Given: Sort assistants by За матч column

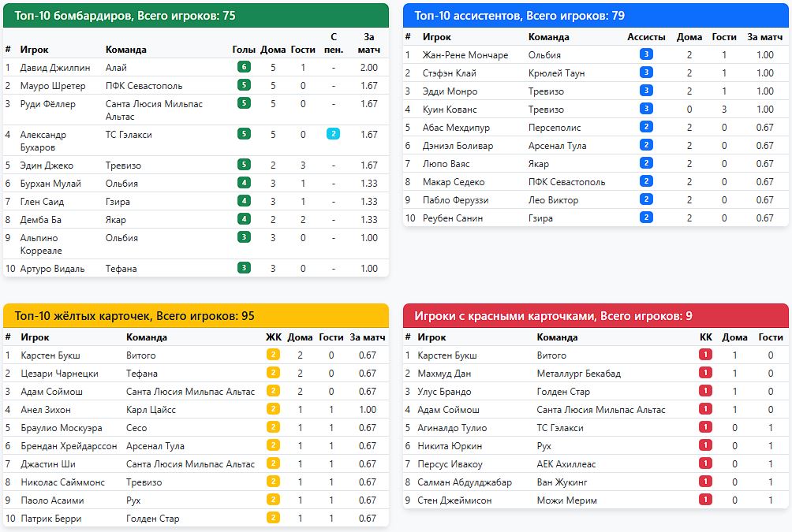Looking at the screenshot, I should click(764, 37).
